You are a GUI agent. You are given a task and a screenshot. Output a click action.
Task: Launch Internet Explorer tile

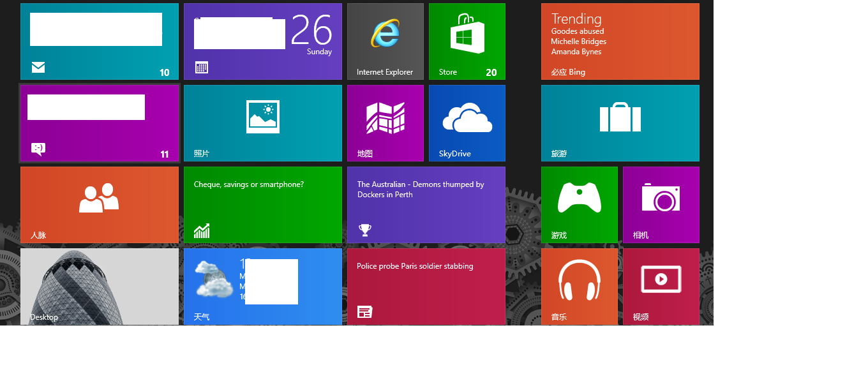click(x=385, y=41)
